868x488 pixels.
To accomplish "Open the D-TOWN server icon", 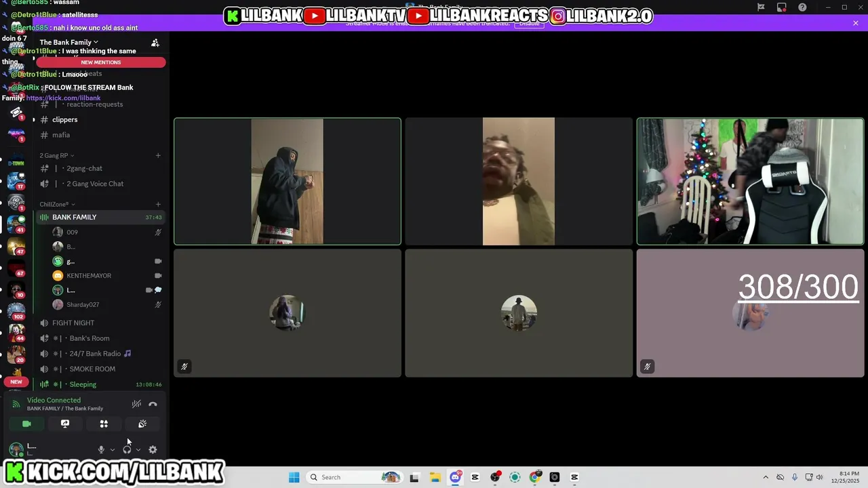I will point(16,159).
